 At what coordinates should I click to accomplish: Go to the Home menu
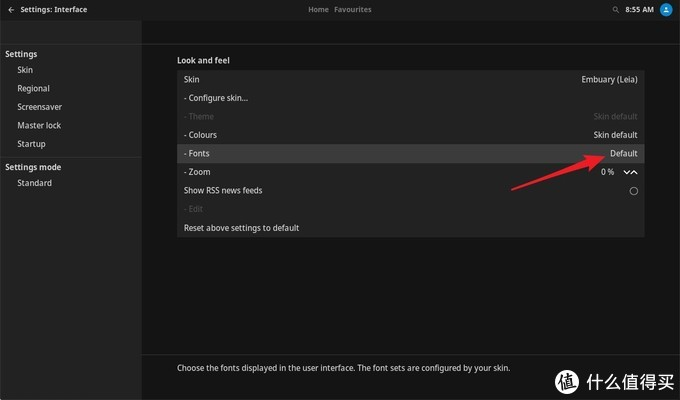[318, 9]
